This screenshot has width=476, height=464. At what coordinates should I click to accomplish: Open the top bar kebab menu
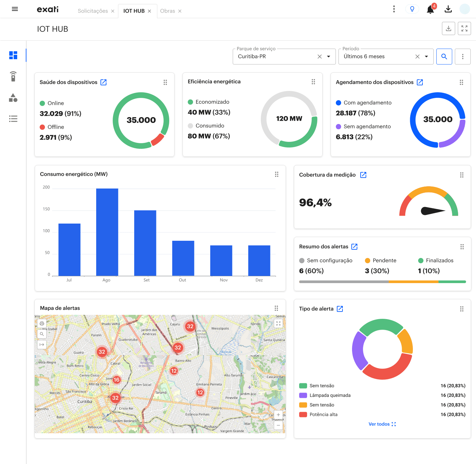[x=394, y=9]
